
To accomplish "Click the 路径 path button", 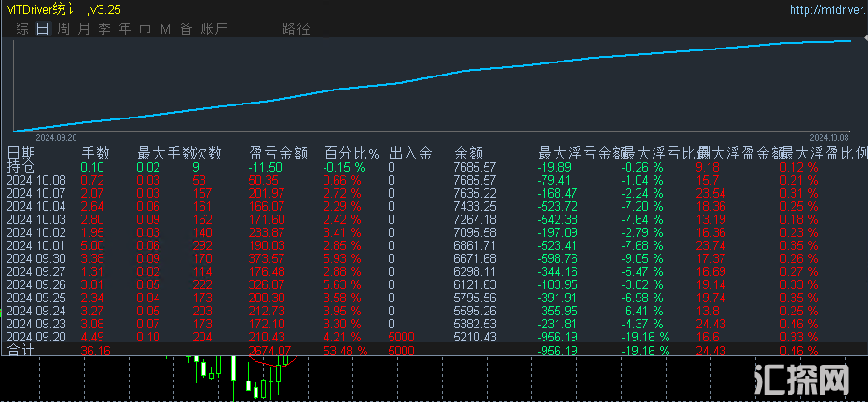I will pyautogui.click(x=296, y=29).
